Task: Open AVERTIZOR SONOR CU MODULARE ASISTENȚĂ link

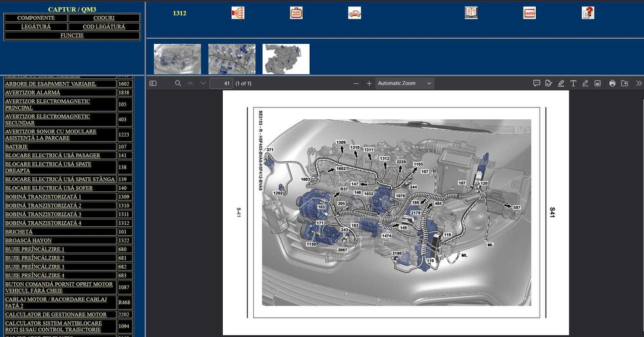Action: point(50,135)
